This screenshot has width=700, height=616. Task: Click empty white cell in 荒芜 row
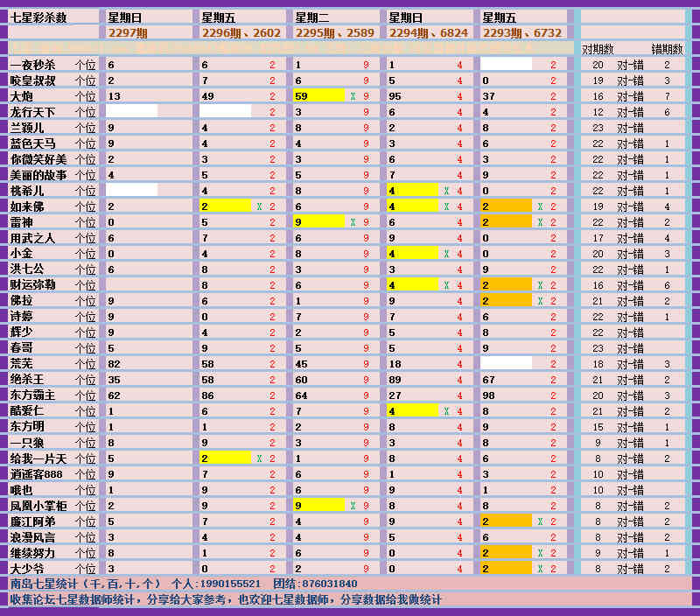click(506, 364)
